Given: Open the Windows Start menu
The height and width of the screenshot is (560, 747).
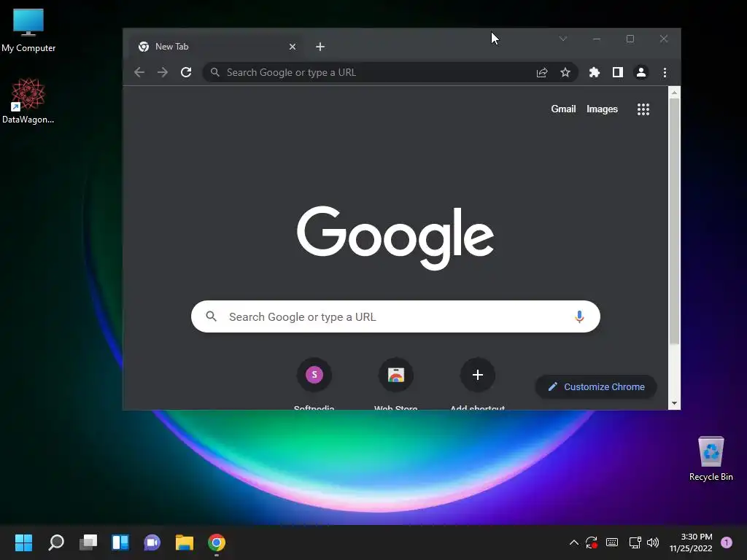Looking at the screenshot, I should (x=23, y=542).
